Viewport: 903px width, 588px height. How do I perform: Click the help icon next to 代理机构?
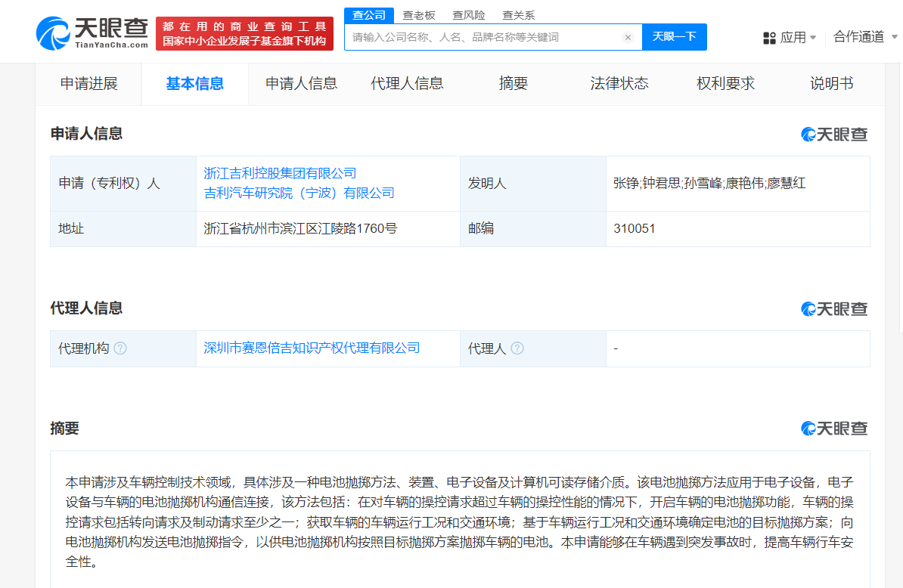click(120, 348)
